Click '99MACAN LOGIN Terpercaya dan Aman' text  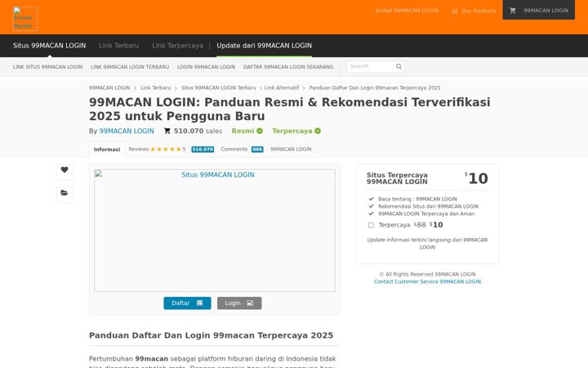click(426, 213)
